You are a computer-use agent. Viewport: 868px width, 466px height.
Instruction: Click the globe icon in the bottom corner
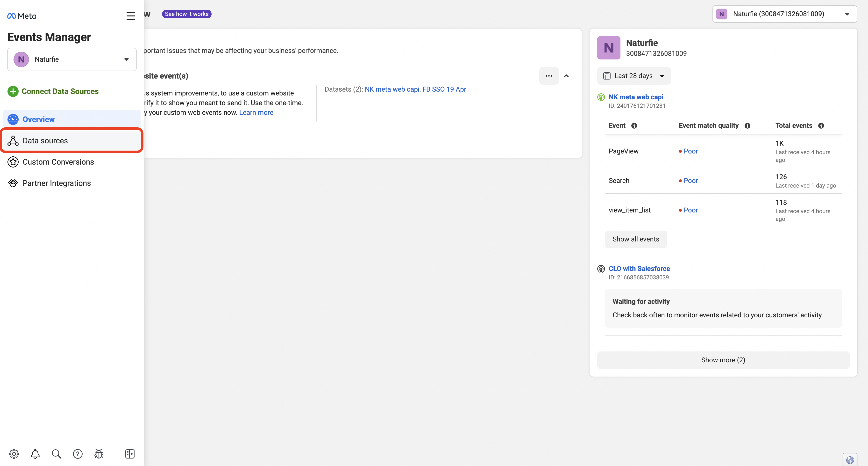(850, 460)
